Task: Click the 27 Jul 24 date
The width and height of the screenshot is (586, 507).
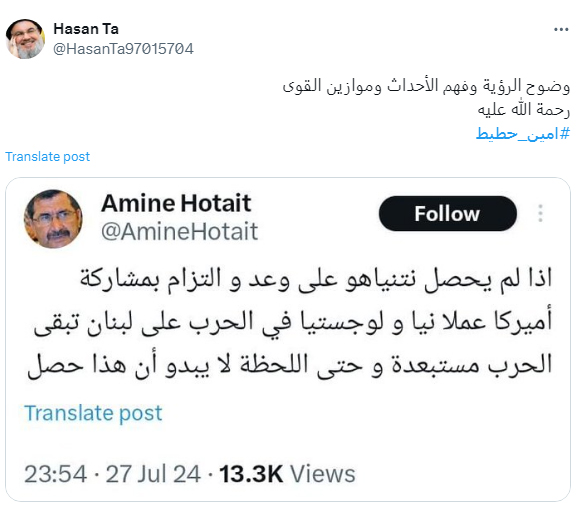Action: click(153, 474)
